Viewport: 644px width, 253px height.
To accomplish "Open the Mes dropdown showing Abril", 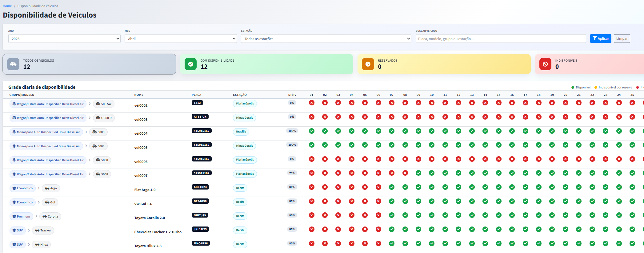I will [x=181, y=39].
